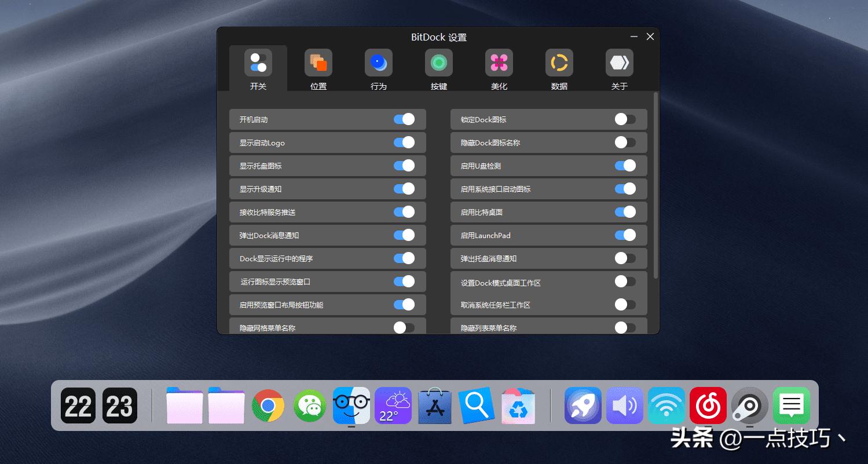Screen dimensions: 868x464
Task: Open Google Chrome from the dock
Action: [268, 405]
